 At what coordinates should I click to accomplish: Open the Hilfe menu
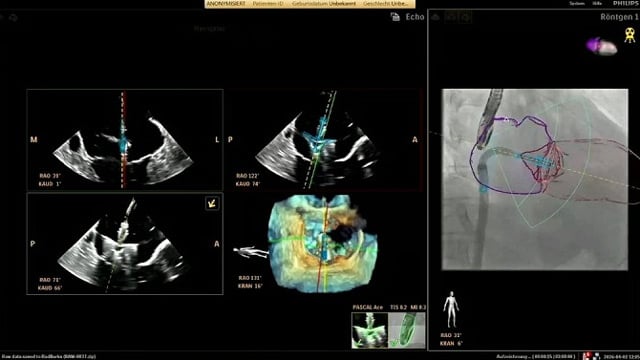(597, 3)
